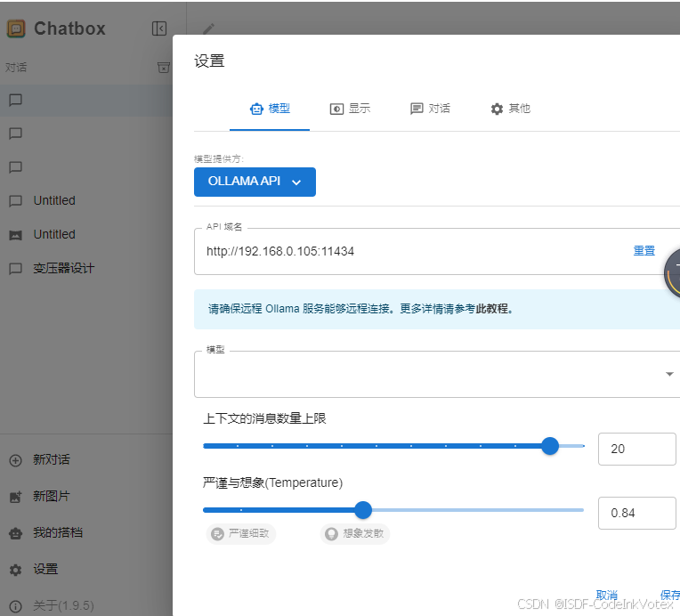This screenshot has width=680, height=616.
Task: Click the gear icon on the 其他 tab
Action: tap(497, 109)
